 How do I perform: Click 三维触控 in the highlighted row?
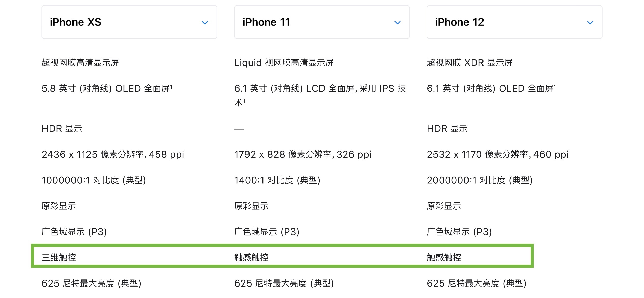[59, 257]
